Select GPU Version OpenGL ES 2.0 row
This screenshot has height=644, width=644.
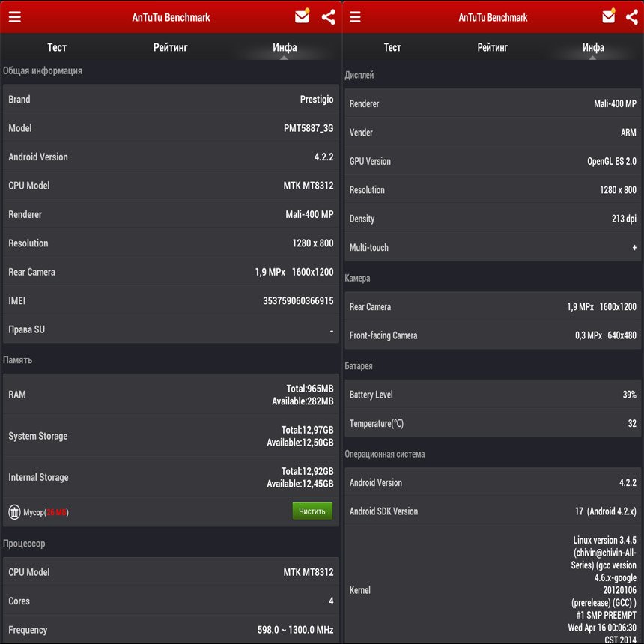pyautogui.click(x=493, y=161)
